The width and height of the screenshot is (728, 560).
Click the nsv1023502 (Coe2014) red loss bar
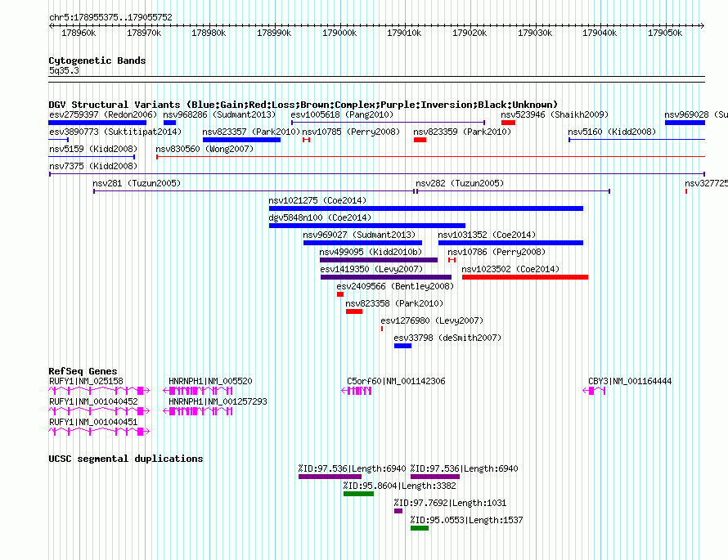tap(525, 277)
